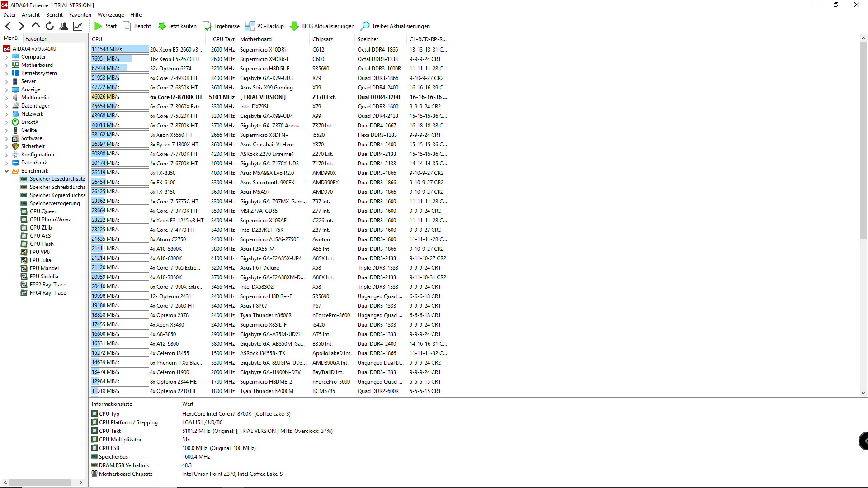Open the graph chart toolbar icon
Screen dimensions: 868x488
[78, 26]
